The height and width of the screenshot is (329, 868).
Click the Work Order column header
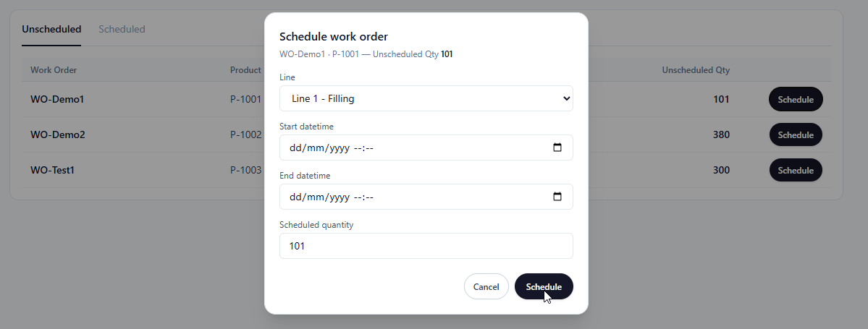(54, 70)
